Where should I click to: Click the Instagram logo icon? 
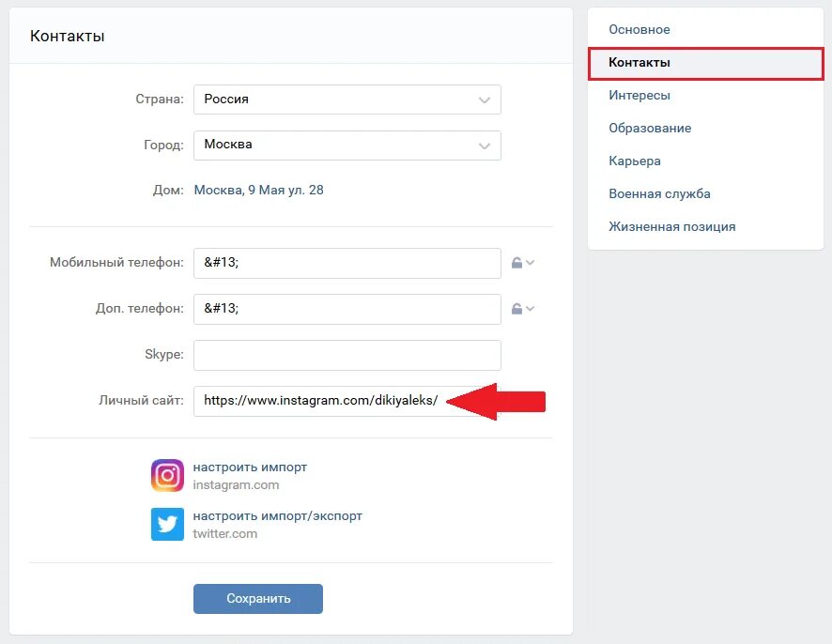pyautogui.click(x=167, y=475)
